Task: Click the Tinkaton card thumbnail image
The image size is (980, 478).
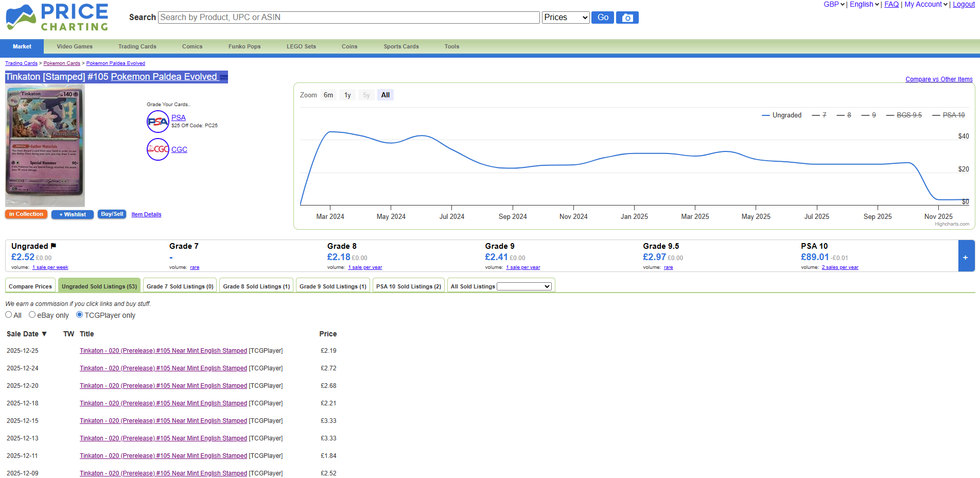Action: coord(45,146)
